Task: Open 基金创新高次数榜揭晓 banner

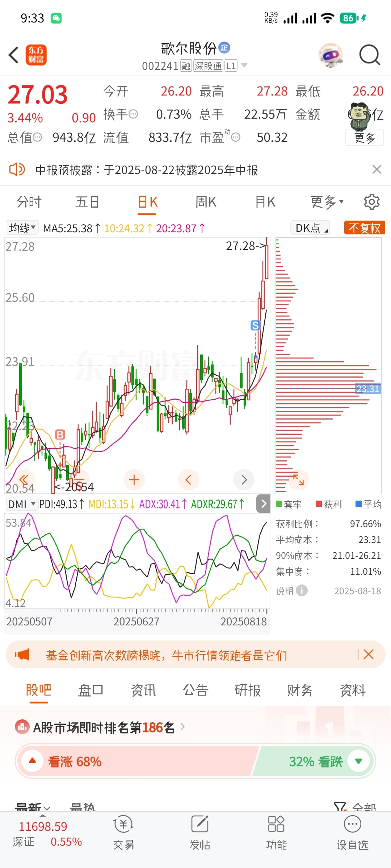Action: tap(166, 655)
